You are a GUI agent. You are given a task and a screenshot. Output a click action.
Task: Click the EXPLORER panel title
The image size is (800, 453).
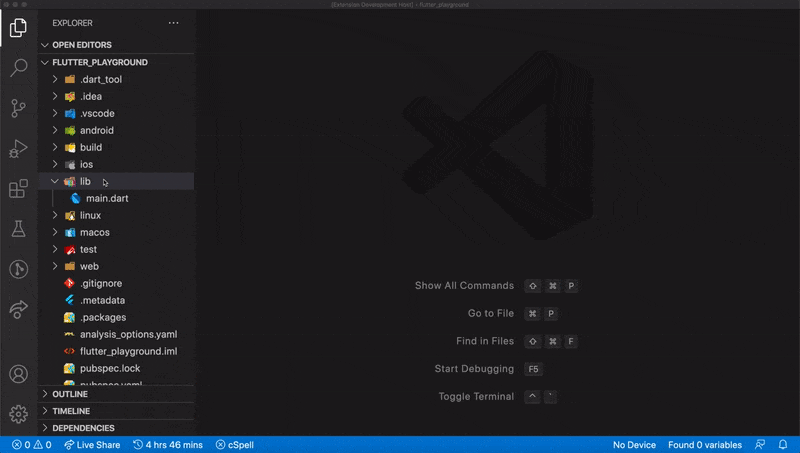pyautogui.click(x=72, y=23)
